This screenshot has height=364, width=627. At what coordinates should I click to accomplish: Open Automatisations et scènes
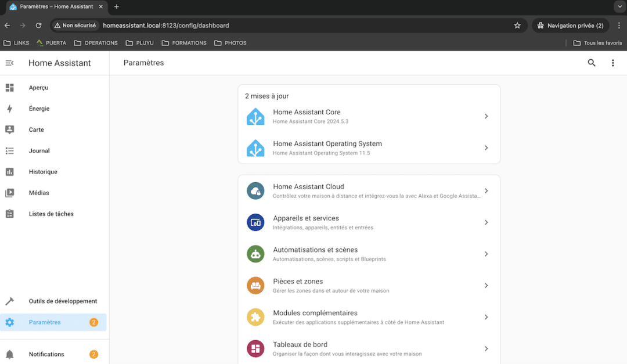369,254
